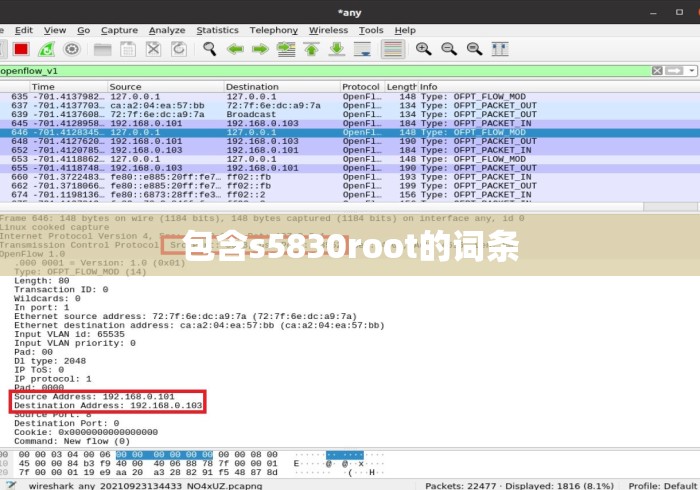Viewport: 700px width, 490px height.
Task: Open the Wireless menu
Action: tap(328, 30)
